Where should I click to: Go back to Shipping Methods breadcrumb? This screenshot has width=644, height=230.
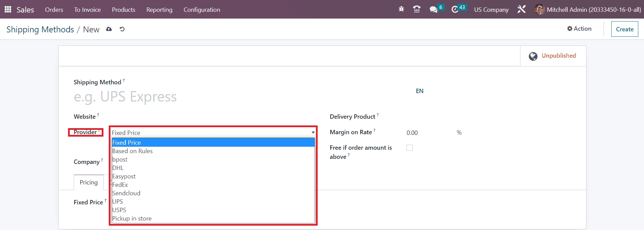coord(40,30)
